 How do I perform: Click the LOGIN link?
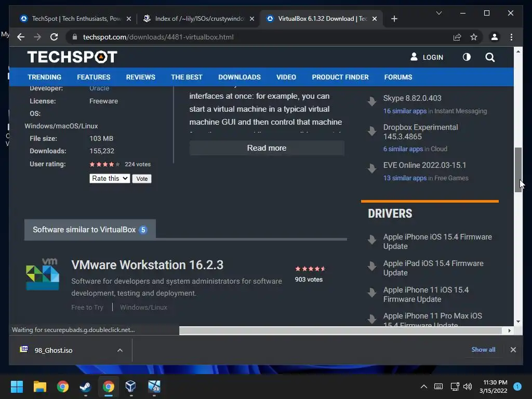427,57
